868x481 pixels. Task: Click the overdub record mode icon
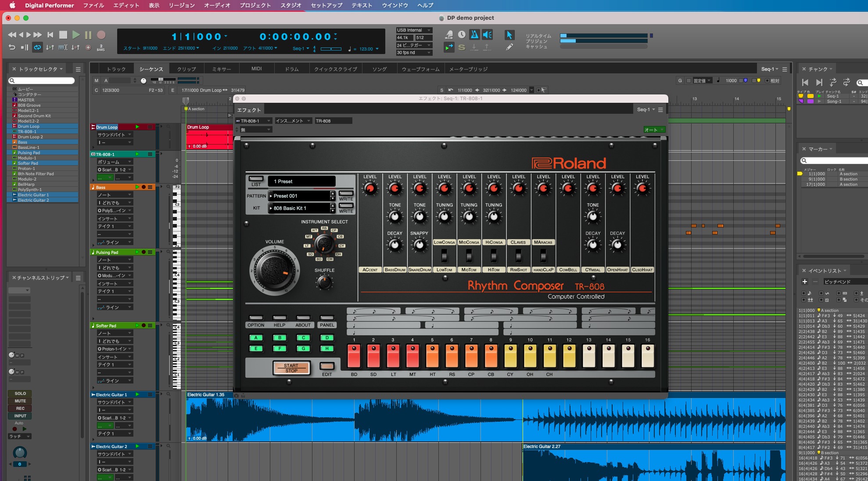[88, 47]
